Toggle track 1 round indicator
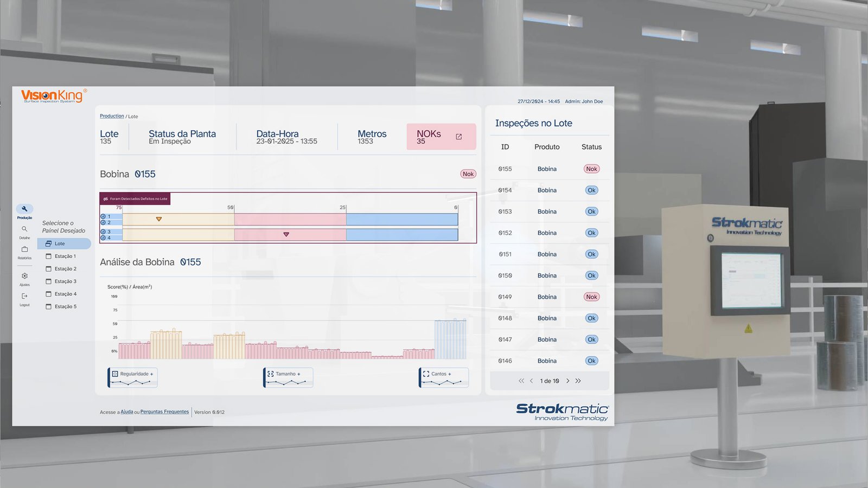The image size is (868, 488). (x=103, y=216)
